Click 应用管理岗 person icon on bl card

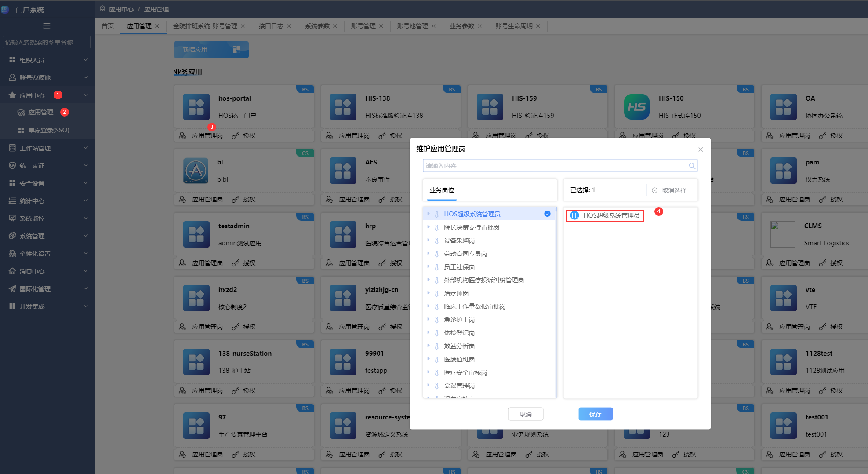(x=182, y=199)
